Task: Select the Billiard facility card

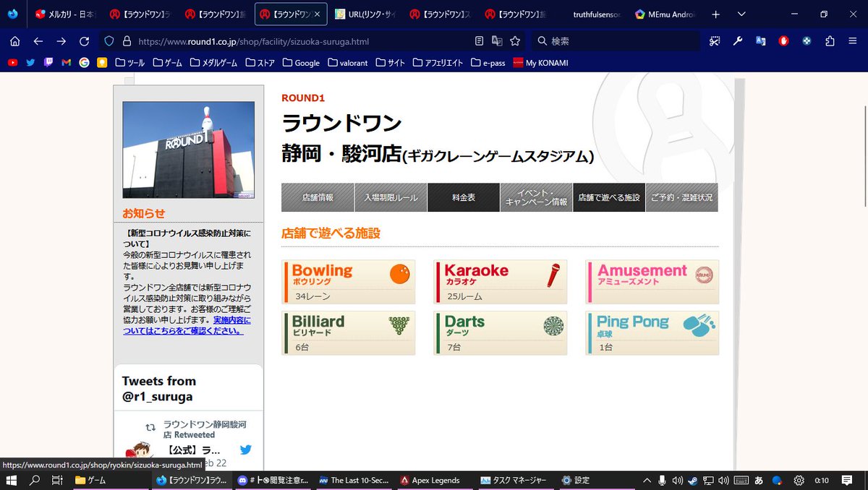Action: point(349,333)
